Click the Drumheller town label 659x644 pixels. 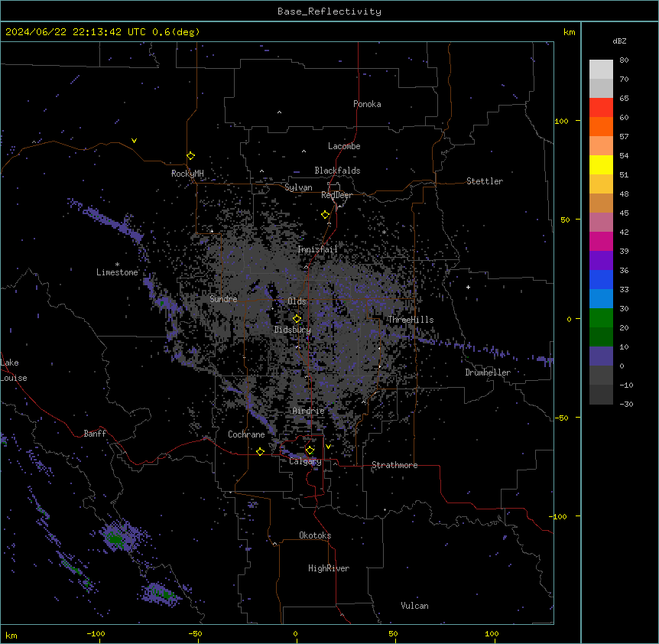(488, 372)
